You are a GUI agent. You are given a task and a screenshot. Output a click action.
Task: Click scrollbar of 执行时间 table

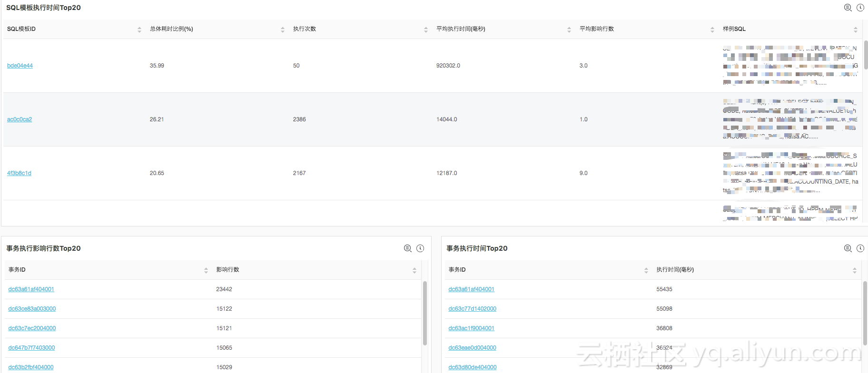(x=865, y=313)
